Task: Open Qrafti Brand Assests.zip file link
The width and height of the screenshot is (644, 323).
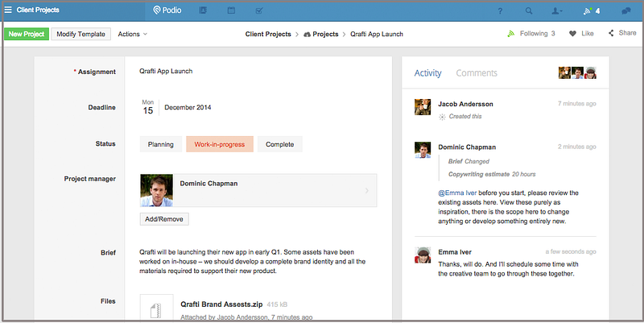Action: click(x=221, y=304)
